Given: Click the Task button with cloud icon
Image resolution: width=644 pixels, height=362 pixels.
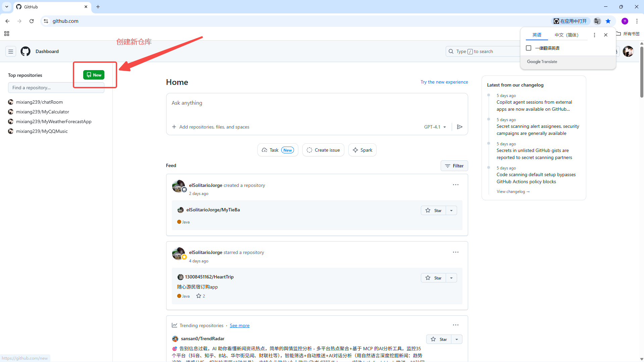Looking at the screenshot, I should pos(278,150).
